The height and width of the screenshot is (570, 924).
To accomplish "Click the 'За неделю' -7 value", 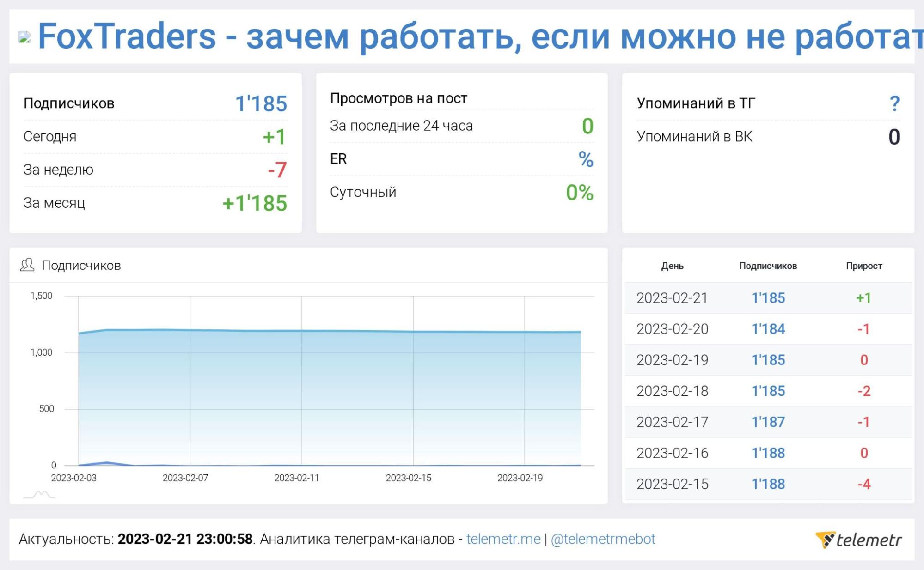I will [x=277, y=170].
